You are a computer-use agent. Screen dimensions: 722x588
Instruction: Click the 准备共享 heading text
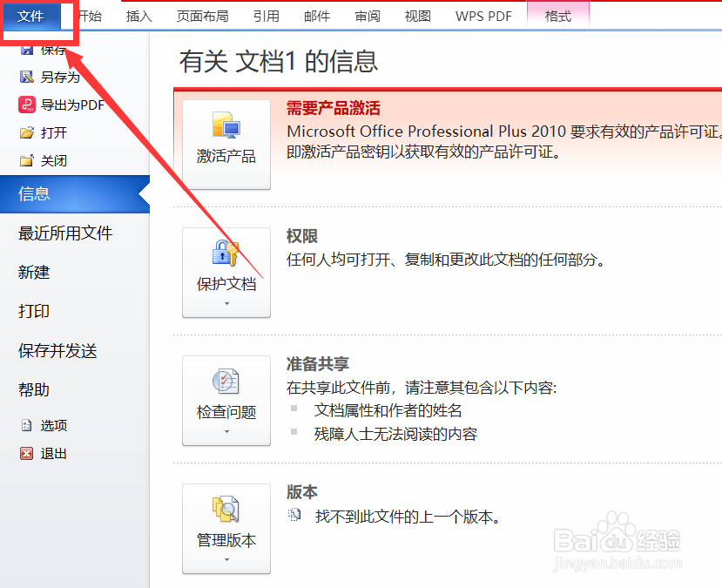point(318,364)
